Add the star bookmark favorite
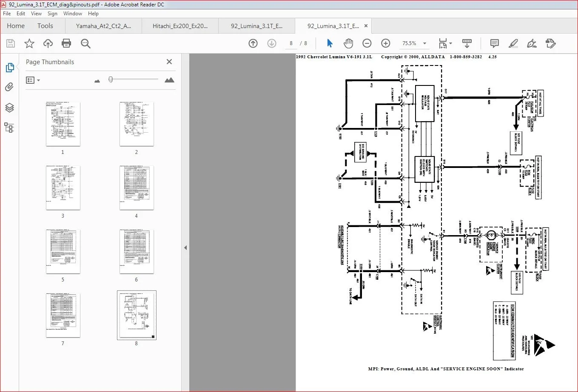The height and width of the screenshot is (392, 578). (x=29, y=43)
